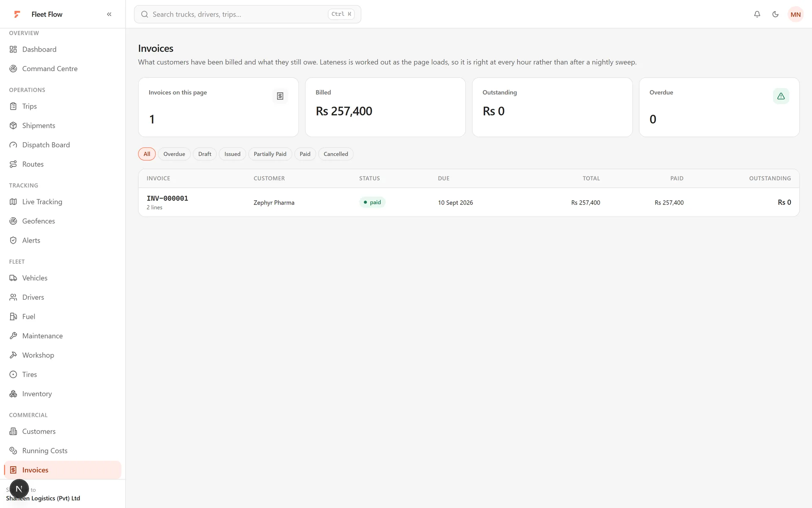Select the All filter chip
Viewport: 812px width, 508px height.
[x=147, y=154]
